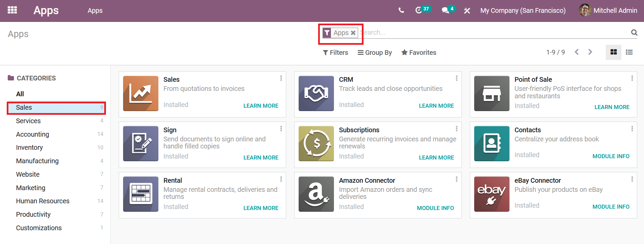Click the Point of Sale shop icon

(x=492, y=93)
